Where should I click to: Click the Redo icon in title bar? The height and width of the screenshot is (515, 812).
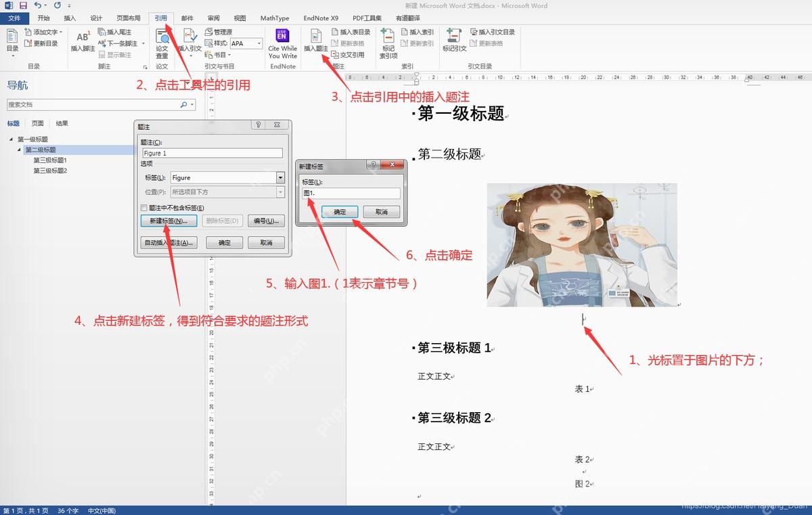click(58, 5)
